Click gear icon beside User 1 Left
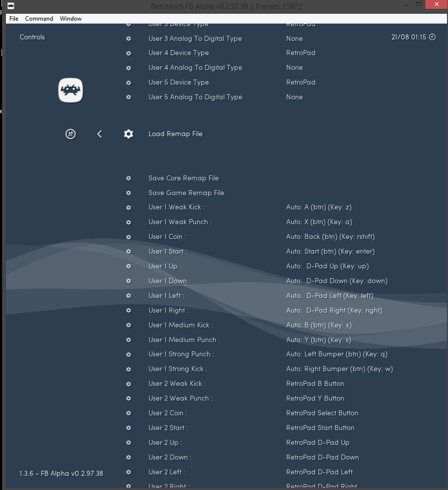Image resolution: width=448 pixels, height=490 pixels. (128, 296)
